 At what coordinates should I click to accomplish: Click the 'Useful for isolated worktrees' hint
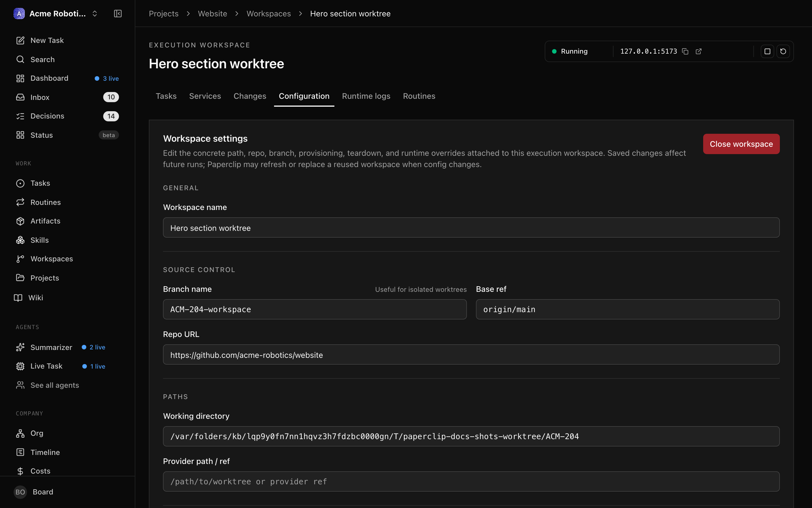click(x=421, y=290)
